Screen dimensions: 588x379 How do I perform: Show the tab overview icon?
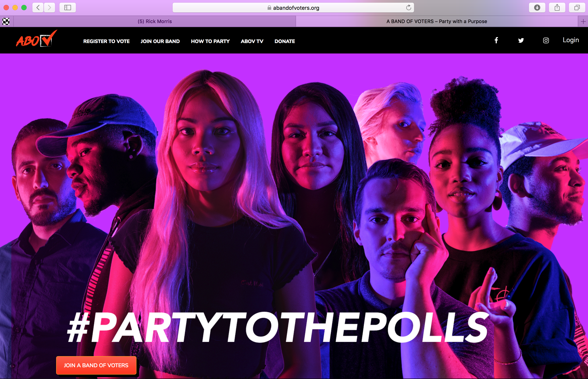(577, 8)
